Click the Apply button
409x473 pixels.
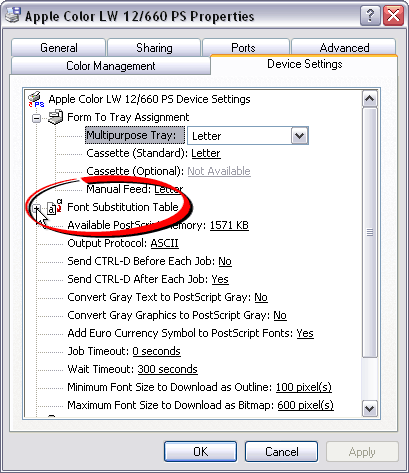click(x=362, y=452)
